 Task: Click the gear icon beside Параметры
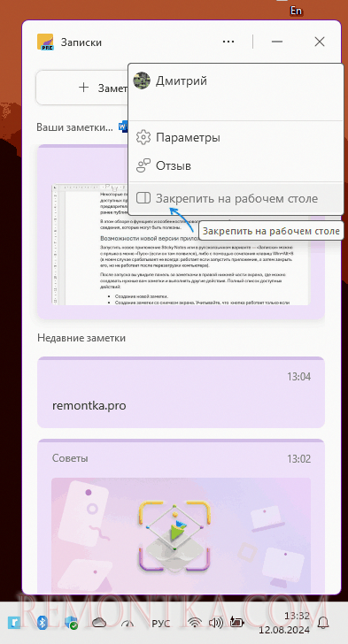point(143,138)
